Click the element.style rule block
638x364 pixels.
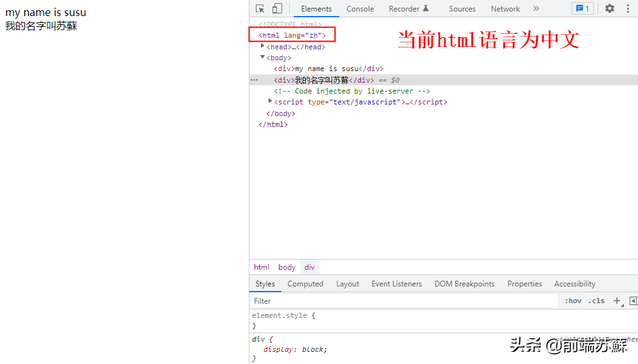(444, 321)
